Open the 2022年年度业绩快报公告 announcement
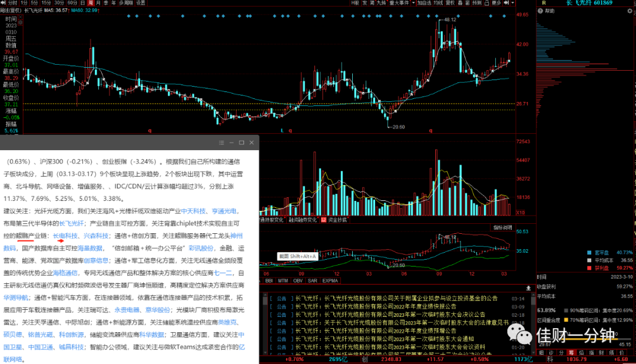 (x=376, y=306)
